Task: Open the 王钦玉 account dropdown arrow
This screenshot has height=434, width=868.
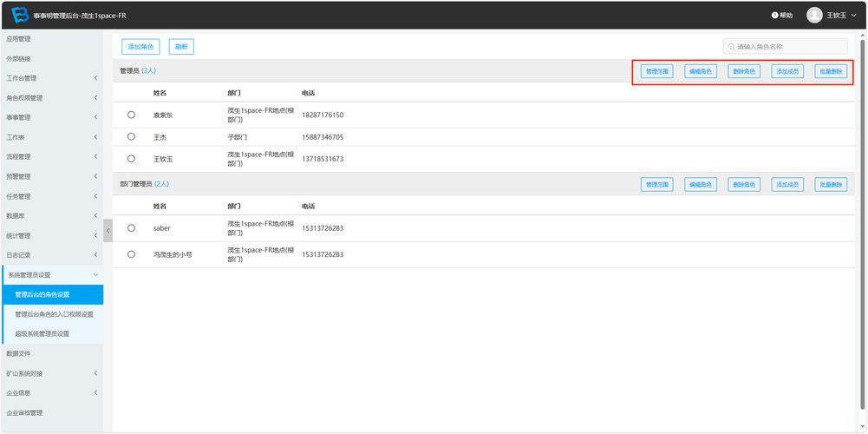Action: (x=853, y=16)
